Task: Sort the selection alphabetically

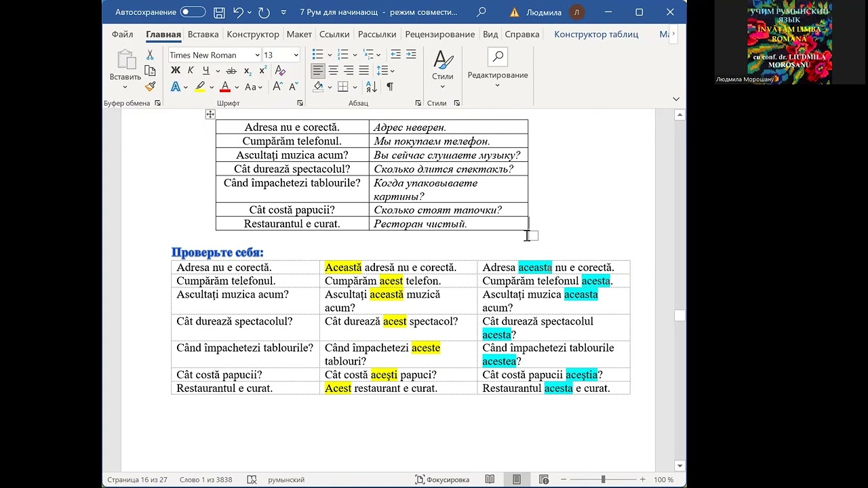Action: click(x=372, y=87)
